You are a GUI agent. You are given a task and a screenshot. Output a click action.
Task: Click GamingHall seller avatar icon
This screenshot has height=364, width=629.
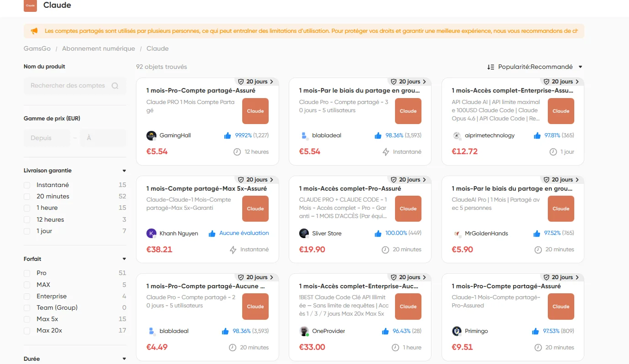coord(151,135)
